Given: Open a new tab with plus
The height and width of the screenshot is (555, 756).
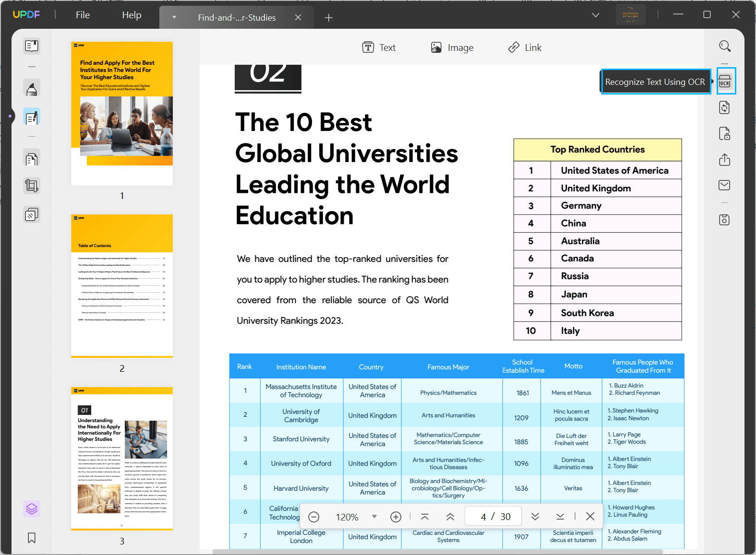Looking at the screenshot, I should [x=329, y=18].
